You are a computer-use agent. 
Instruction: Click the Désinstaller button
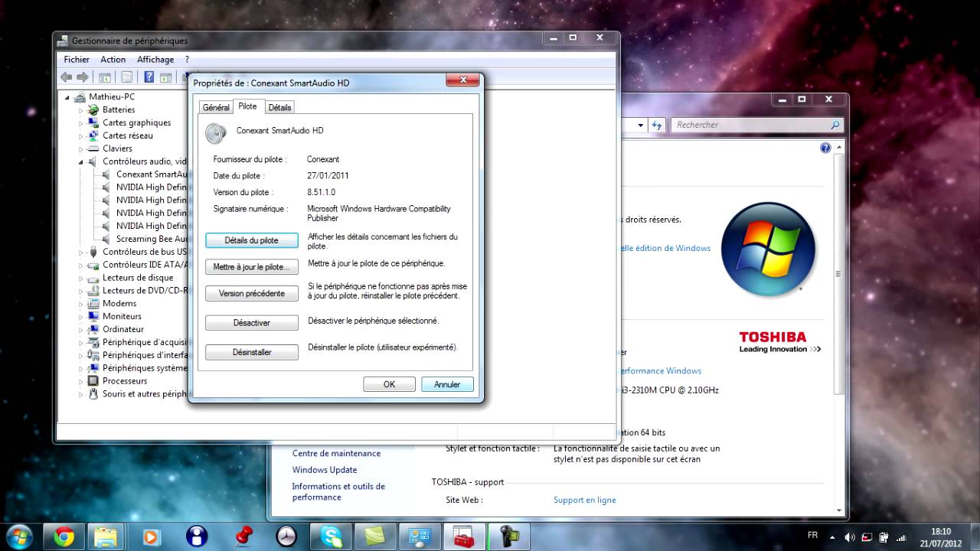pyautogui.click(x=252, y=352)
